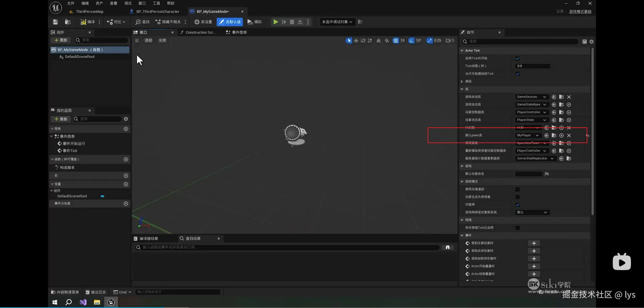The image size is (644, 308).
Task: Create new class with plus for 玩家状态类
Action: click(569, 120)
